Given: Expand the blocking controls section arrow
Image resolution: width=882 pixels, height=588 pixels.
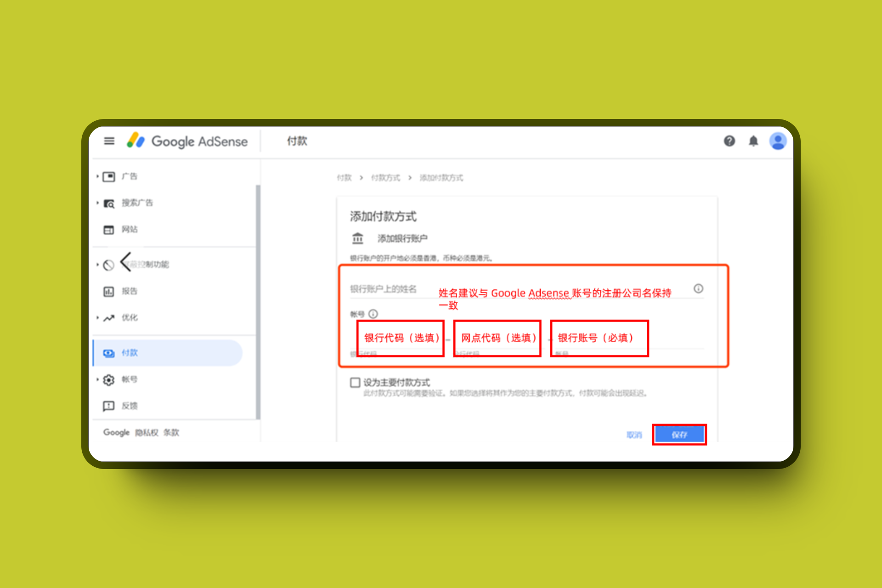Looking at the screenshot, I should point(97,265).
